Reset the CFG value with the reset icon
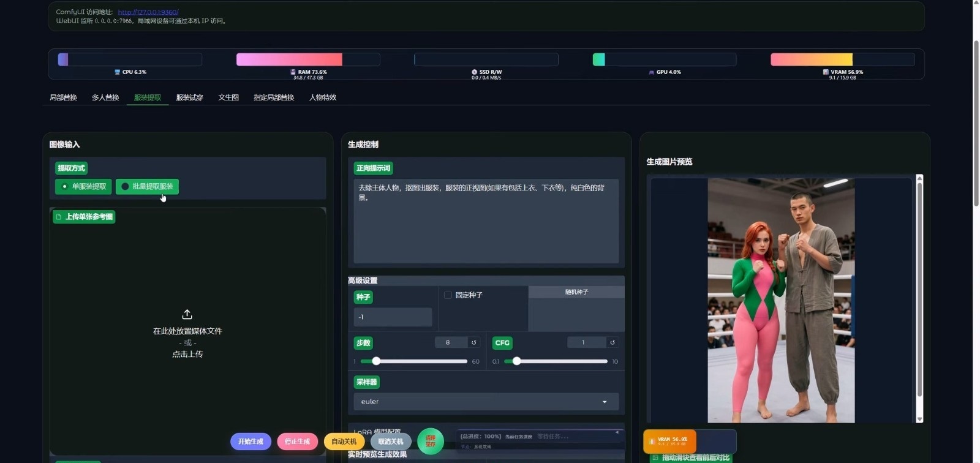980x463 pixels. (x=612, y=342)
